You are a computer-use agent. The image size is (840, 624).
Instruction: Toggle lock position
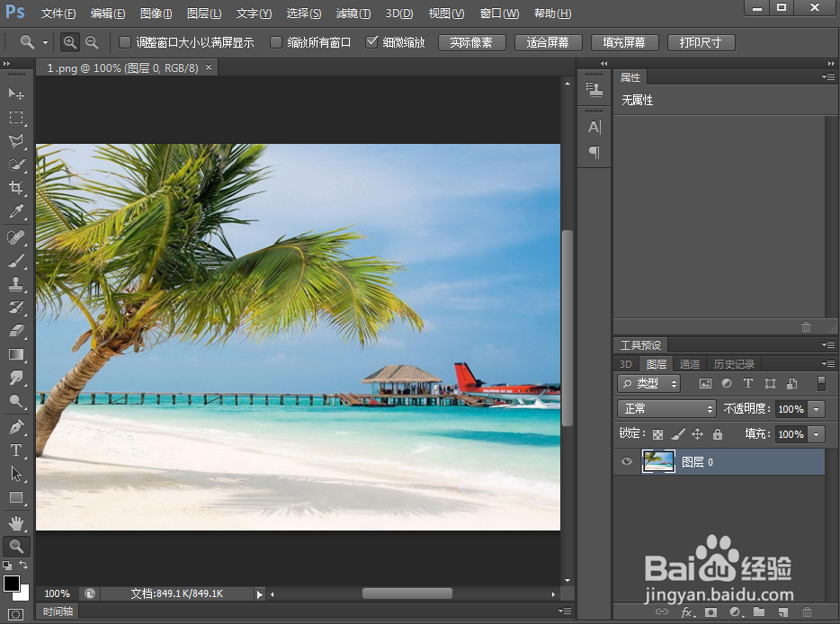pyautogui.click(x=698, y=434)
